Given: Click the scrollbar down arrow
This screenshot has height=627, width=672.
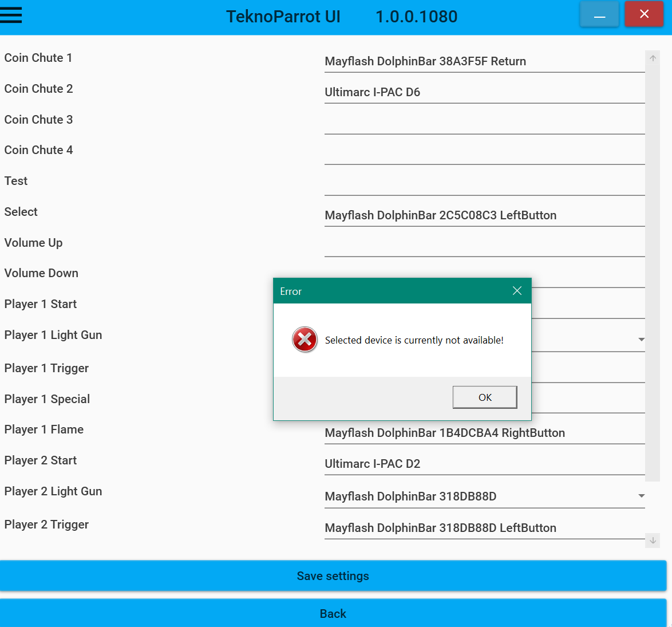Looking at the screenshot, I should (x=653, y=540).
